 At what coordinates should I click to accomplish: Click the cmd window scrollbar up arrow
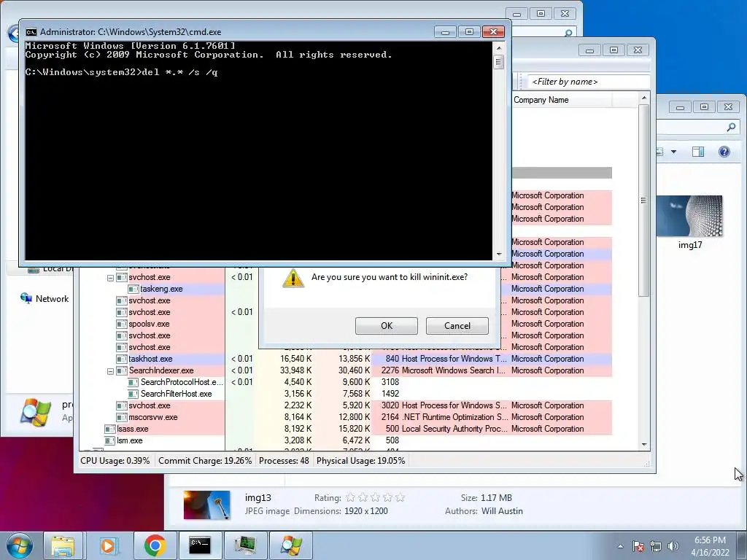click(x=499, y=47)
